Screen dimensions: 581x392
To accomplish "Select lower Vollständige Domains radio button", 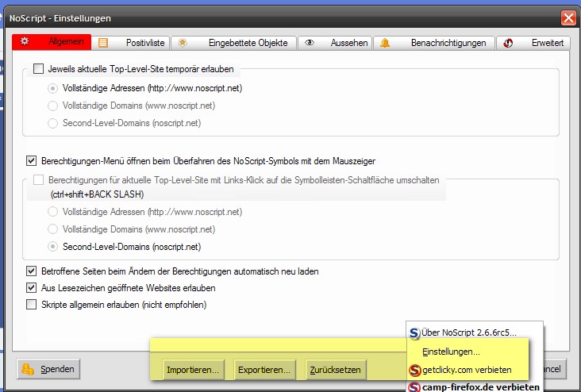I will [x=52, y=229].
